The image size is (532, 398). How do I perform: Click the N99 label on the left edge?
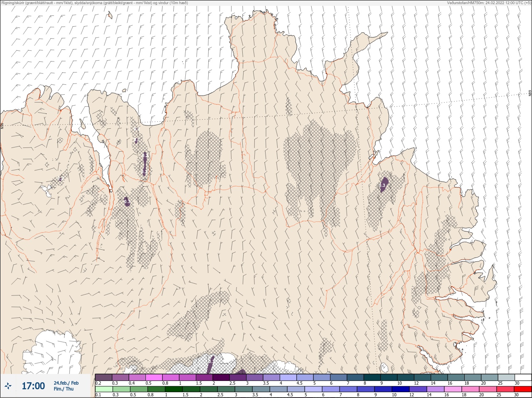[2, 125]
